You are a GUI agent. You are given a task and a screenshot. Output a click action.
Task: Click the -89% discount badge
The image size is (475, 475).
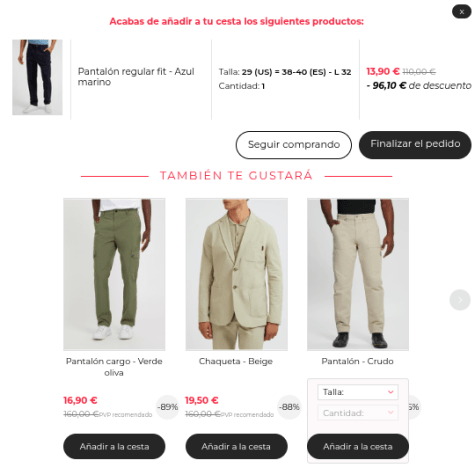[168, 407]
